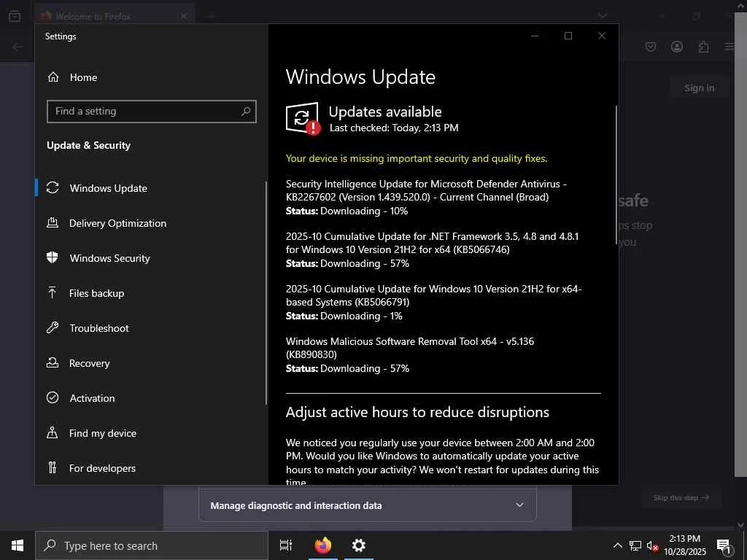747x560 pixels.
Task: Show hidden system tray icons
Action: pyautogui.click(x=617, y=545)
